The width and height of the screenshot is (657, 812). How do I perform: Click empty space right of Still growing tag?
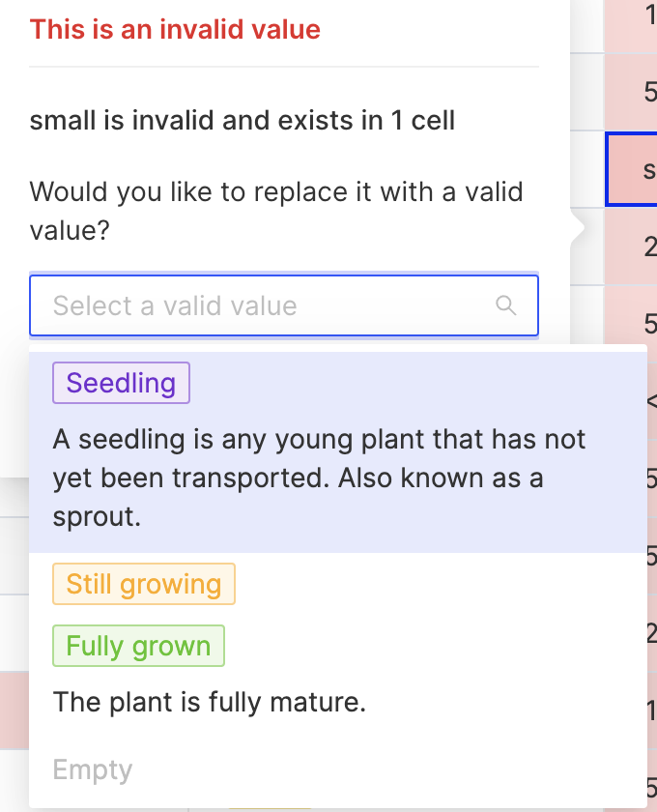click(x=440, y=584)
